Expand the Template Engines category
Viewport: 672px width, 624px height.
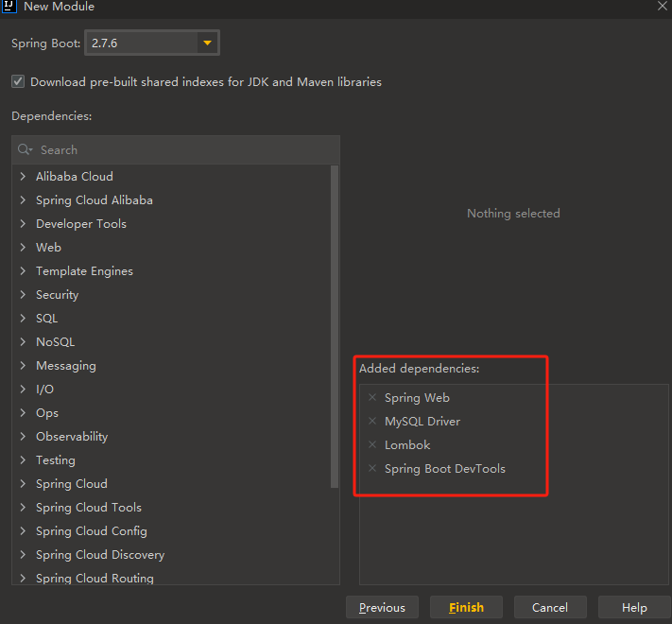23,270
